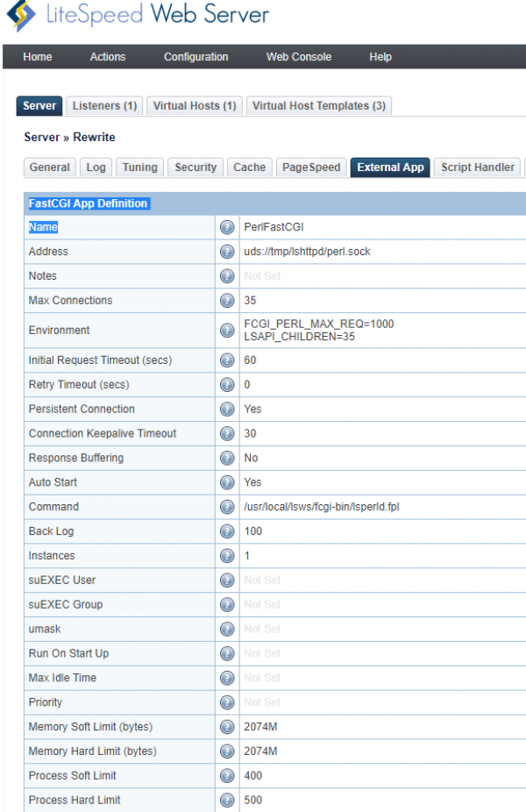The height and width of the screenshot is (812, 526).
Task: Click the highlighted Name label
Action: coord(43,227)
